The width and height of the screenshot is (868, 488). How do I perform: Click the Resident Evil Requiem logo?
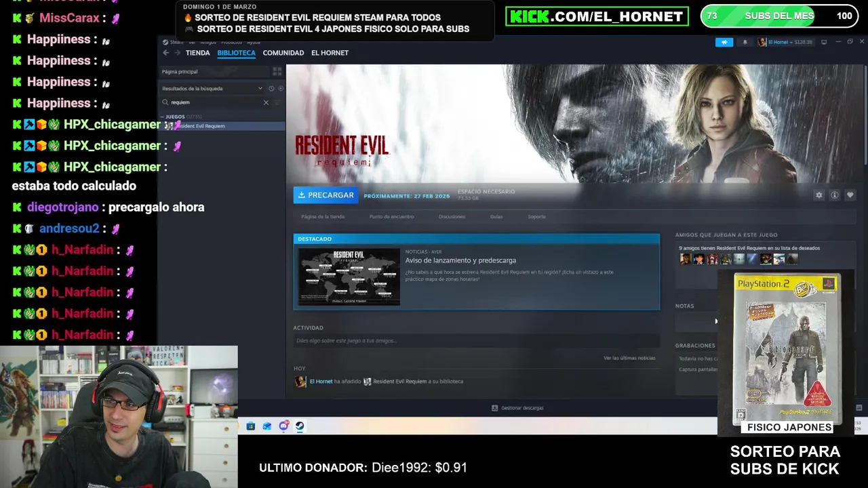pyautogui.click(x=342, y=150)
